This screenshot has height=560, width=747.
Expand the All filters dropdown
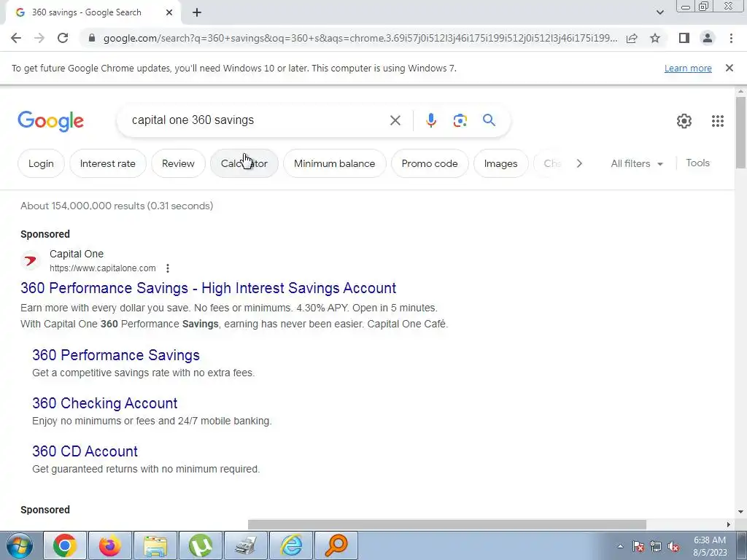point(636,163)
